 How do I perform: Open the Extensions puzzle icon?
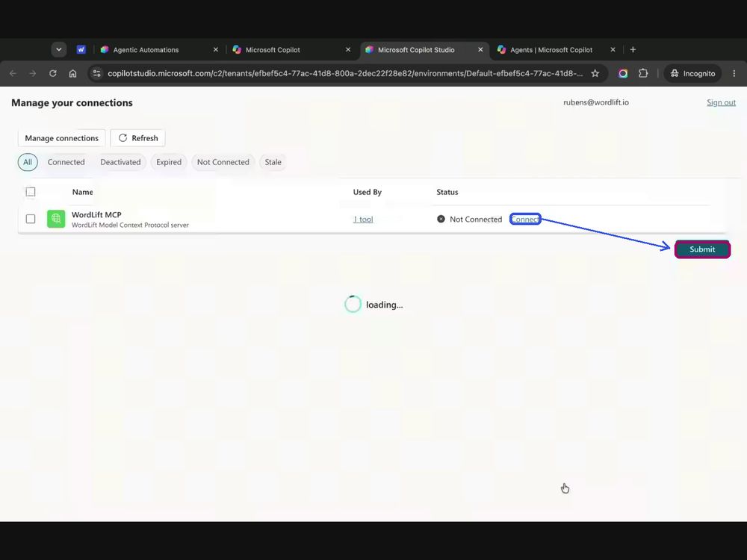643,73
